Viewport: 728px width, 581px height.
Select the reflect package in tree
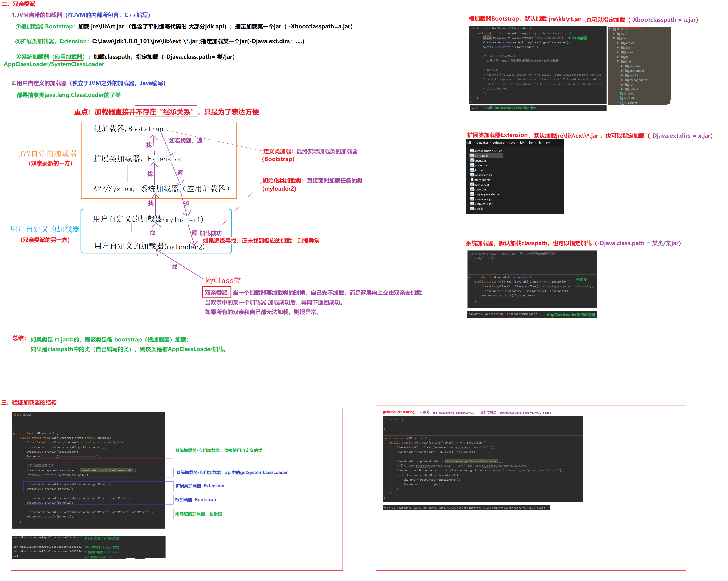[633, 89]
